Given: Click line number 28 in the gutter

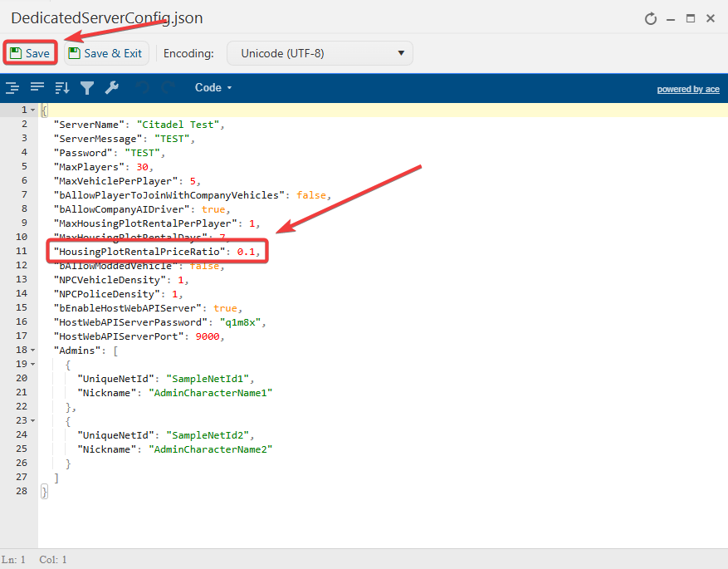Looking at the screenshot, I should click(x=22, y=491).
